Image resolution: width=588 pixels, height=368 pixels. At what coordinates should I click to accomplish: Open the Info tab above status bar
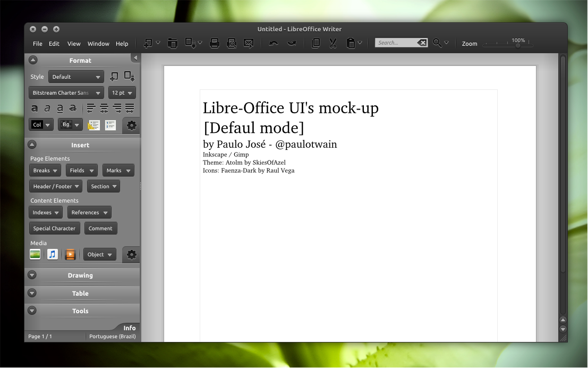129,328
